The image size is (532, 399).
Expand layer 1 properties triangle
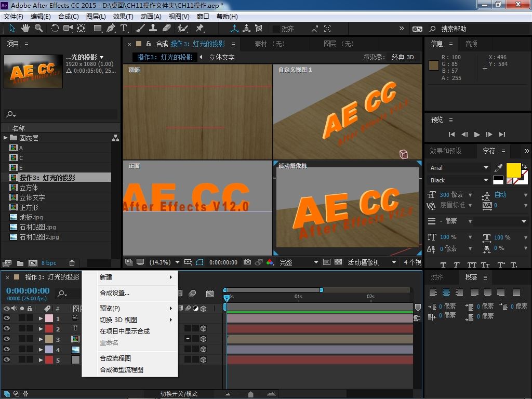41,318
